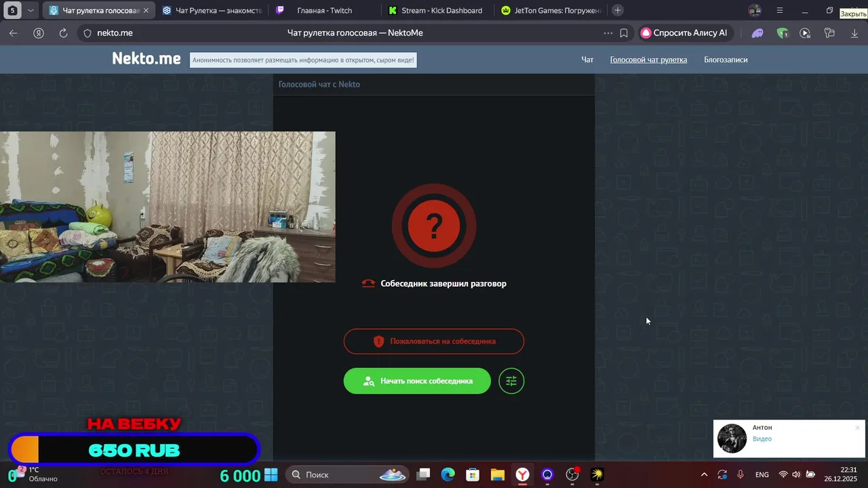Open tab groups counter showing 5
This screenshot has height=488, width=868.
point(12,10)
